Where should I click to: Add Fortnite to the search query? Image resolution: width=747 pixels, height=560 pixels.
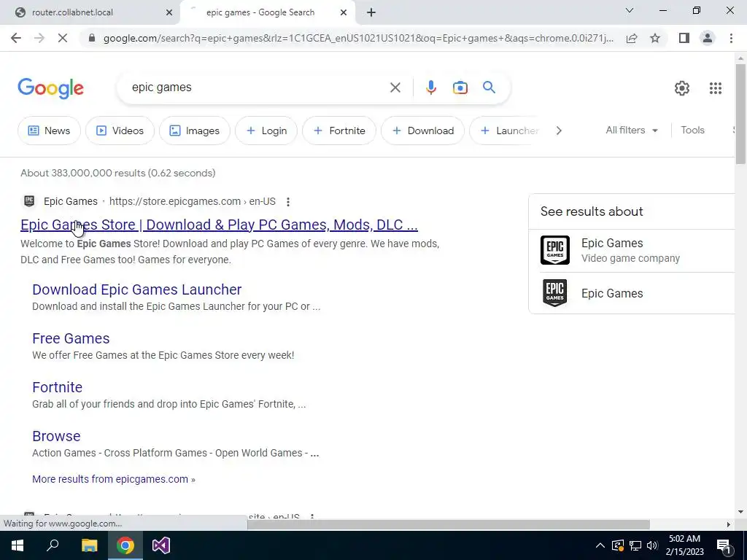click(339, 131)
